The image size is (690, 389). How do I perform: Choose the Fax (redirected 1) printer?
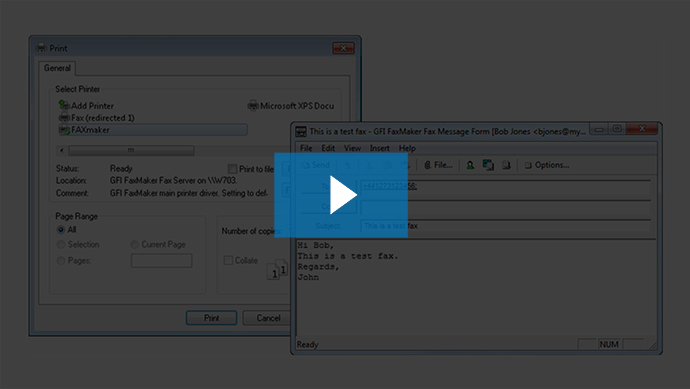point(97,117)
